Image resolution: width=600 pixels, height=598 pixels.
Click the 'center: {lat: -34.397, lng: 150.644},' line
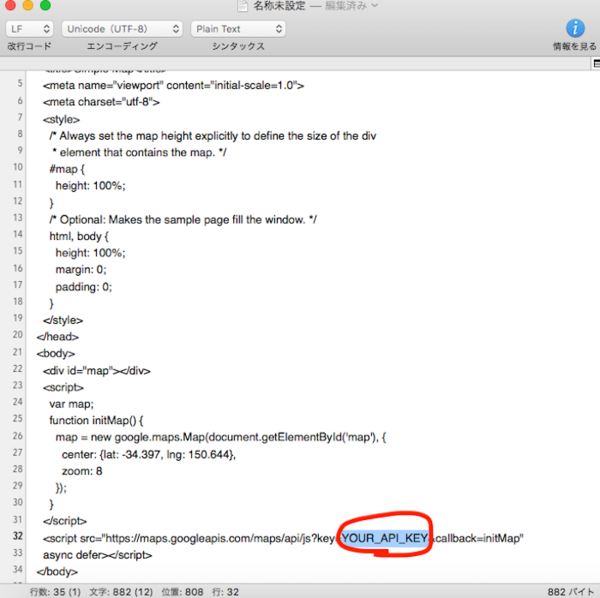[x=148, y=454]
